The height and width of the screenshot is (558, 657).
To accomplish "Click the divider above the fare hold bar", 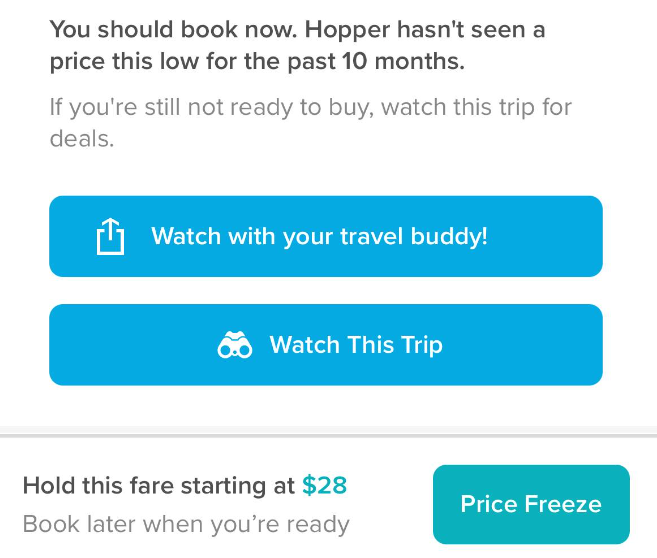I will pyautogui.click(x=328, y=434).
